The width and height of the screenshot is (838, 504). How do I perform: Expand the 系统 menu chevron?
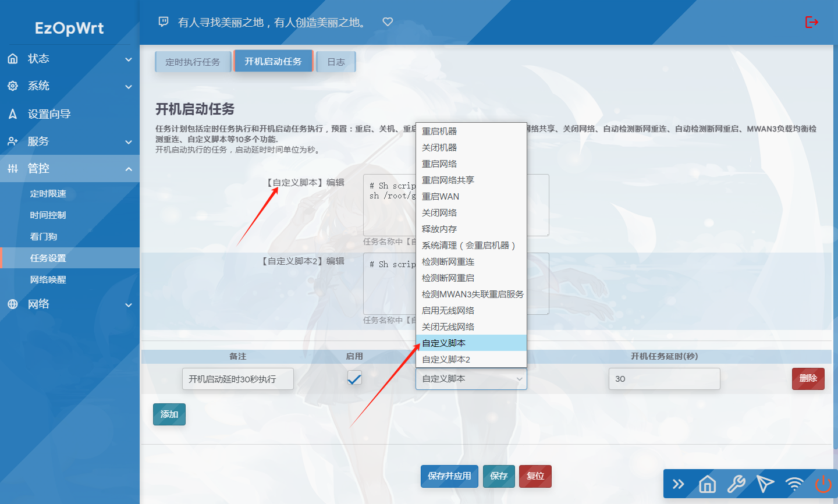pyautogui.click(x=129, y=87)
